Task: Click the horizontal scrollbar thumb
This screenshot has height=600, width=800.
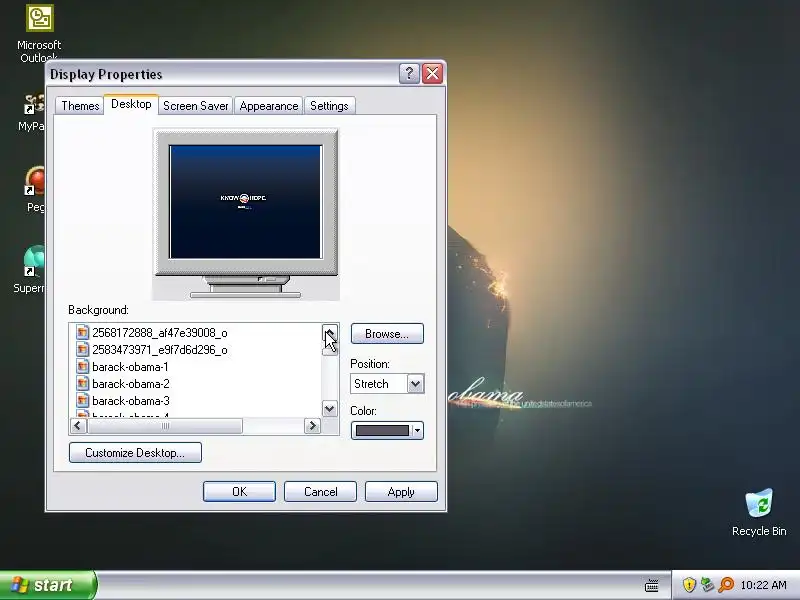Action: [x=165, y=426]
